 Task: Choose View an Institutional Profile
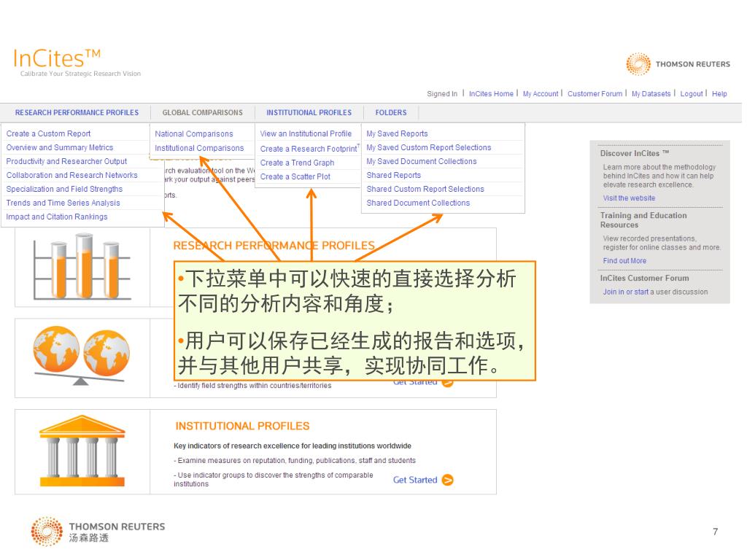pyautogui.click(x=306, y=134)
